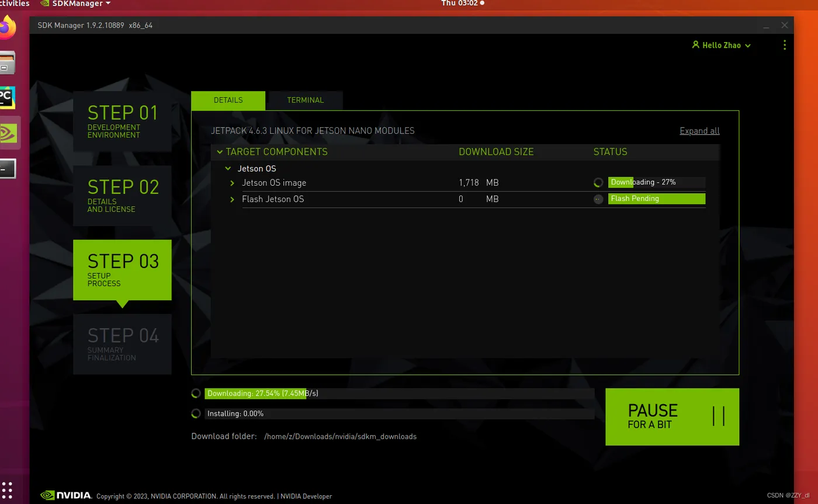The image size is (818, 504).
Task: Close the SDK Manager window
Action: pyautogui.click(x=785, y=25)
